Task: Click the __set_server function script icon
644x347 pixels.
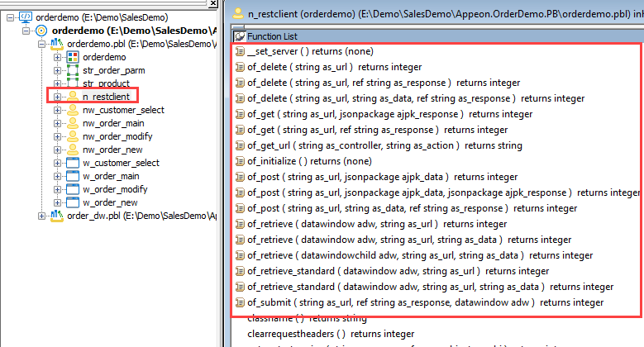Action: tap(240, 51)
